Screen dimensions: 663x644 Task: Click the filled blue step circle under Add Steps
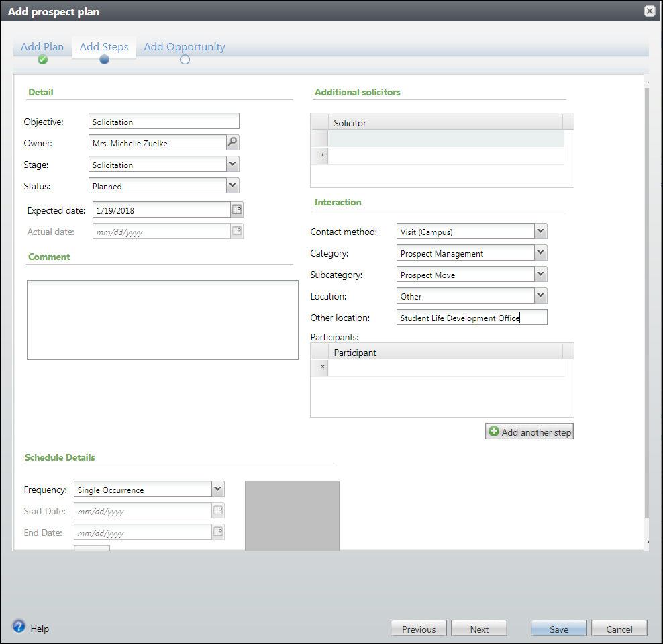104,60
